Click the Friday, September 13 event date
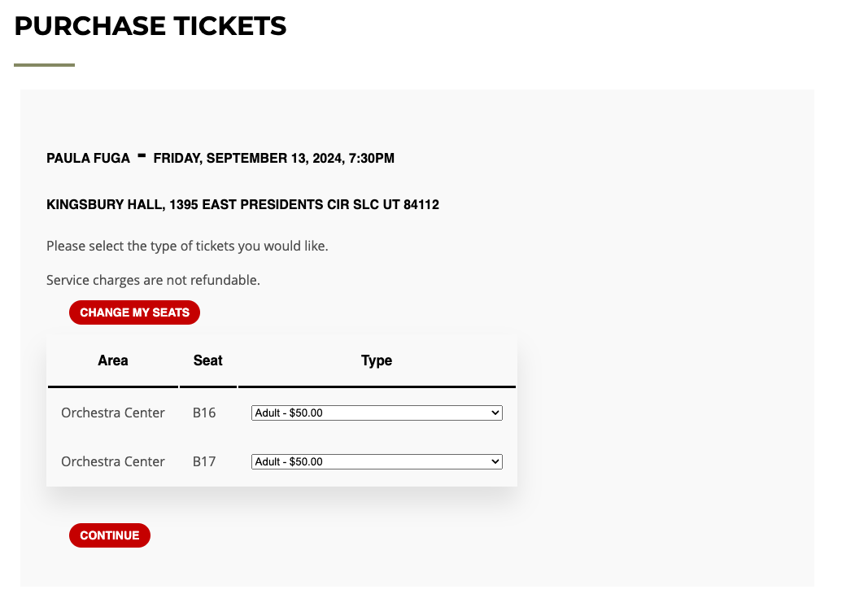The width and height of the screenshot is (868, 607). tap(274, 159)
